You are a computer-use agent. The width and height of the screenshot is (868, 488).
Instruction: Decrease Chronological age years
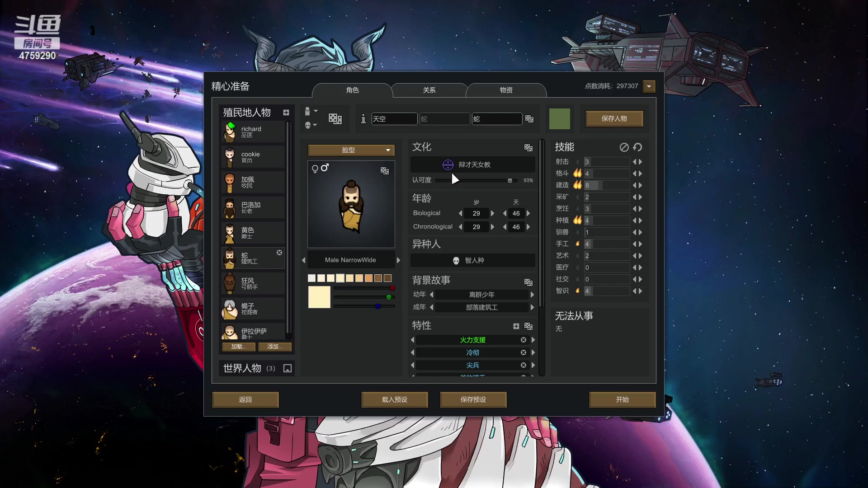(x=460, y=227)
